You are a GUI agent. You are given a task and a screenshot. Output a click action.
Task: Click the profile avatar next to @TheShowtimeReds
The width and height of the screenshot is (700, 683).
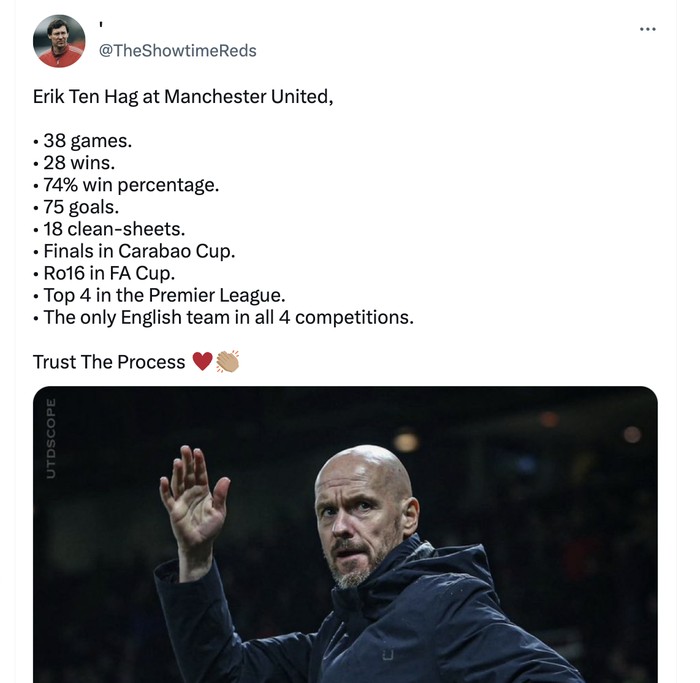(59, 41)
